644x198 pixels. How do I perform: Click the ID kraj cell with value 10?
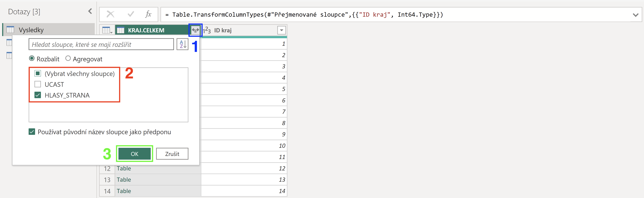click(x=244, y=146)
